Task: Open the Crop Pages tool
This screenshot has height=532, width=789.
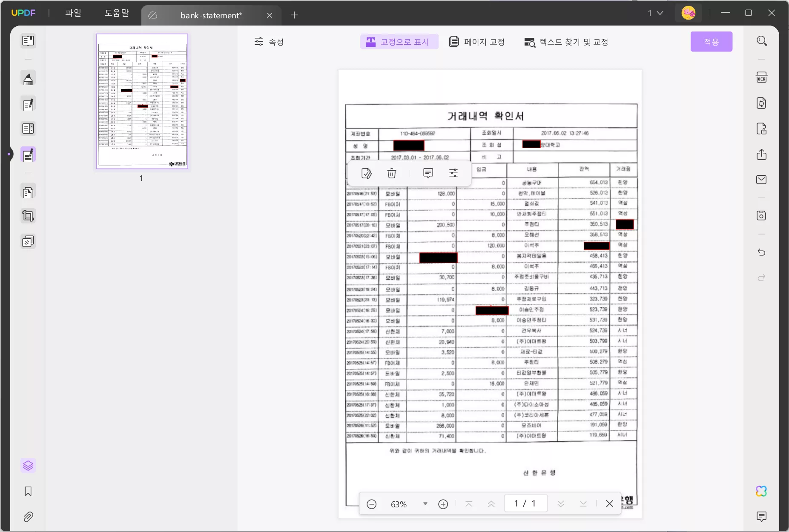Action: 28,216
